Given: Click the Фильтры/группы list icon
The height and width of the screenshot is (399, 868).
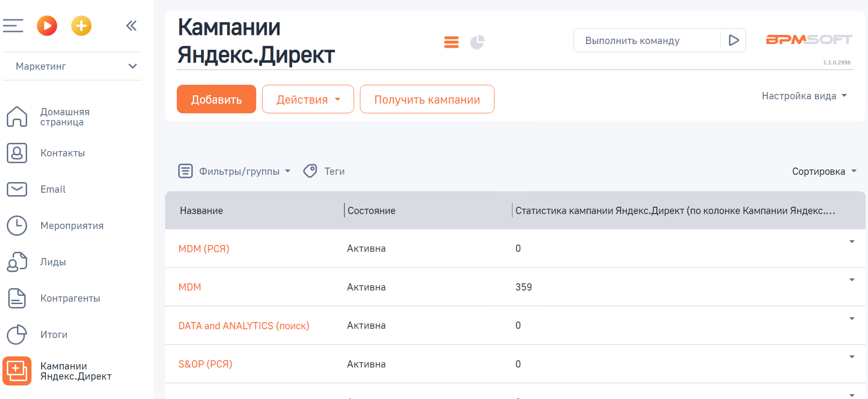Looking at the screenshot, I should tap(186, 171).
